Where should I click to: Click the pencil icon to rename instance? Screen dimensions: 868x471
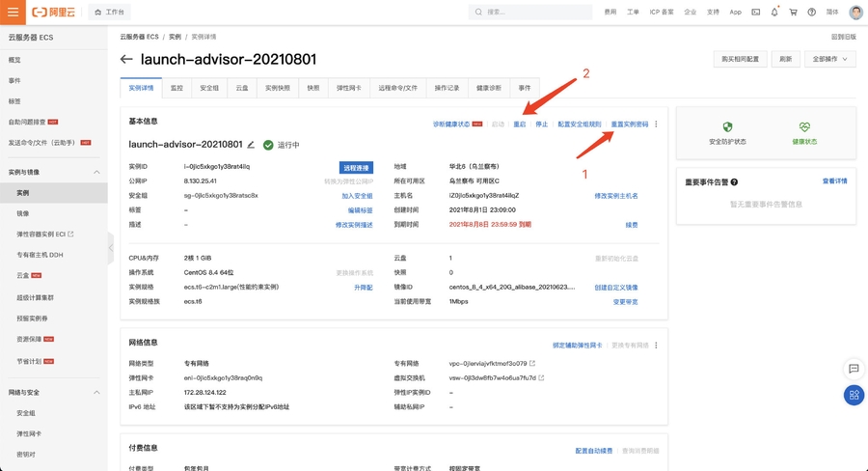point(252,145)
